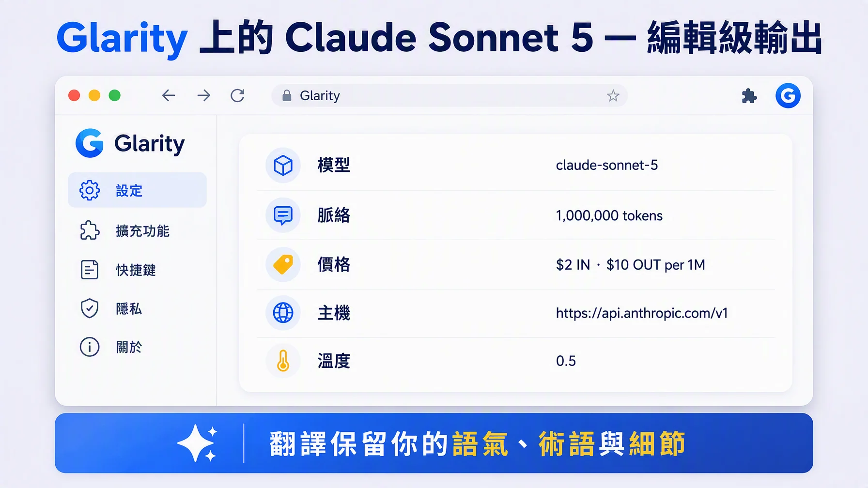The height and width of the screenshot is (488, 868).
Task: Reload the page with refresh icon
Action: [237, 95]
